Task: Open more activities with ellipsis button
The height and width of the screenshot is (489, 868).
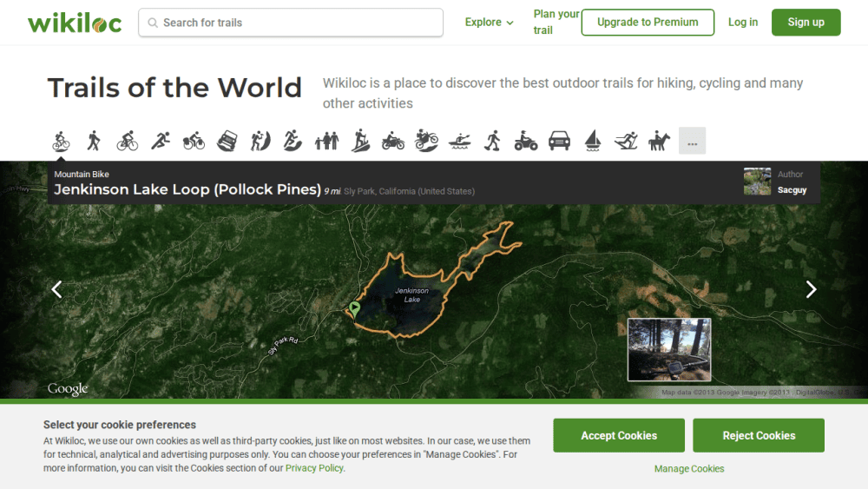Action: click(x=692, y=141)
